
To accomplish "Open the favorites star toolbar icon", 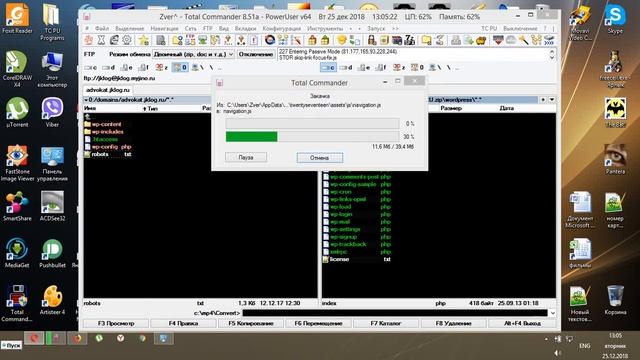I will click(x=143, y=40).
